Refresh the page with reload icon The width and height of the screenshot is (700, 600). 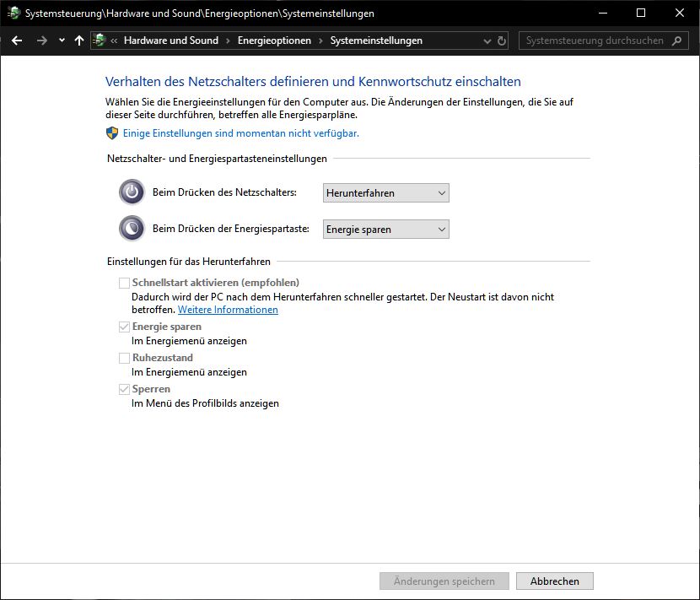[x=501, y=41]
